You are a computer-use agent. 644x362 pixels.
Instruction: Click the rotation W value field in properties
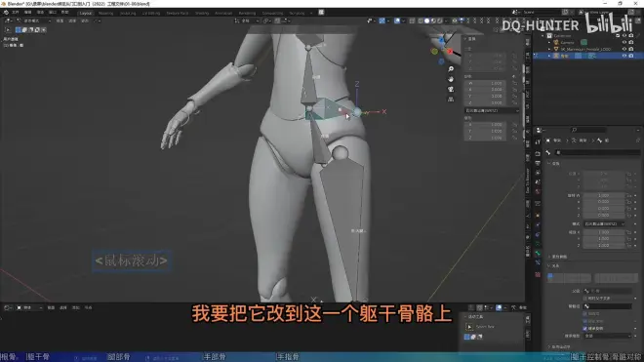pos(603,195)
